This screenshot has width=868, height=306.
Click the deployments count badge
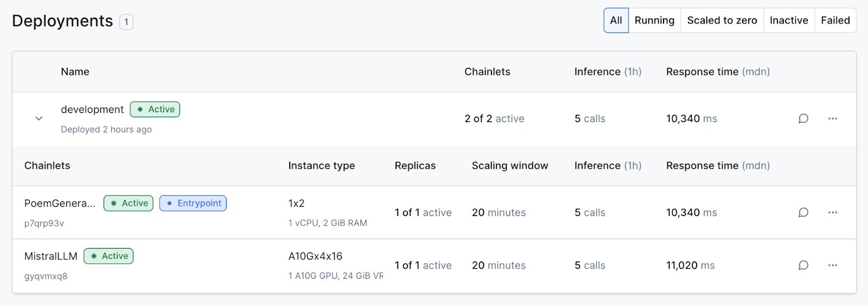tap(126, 22)
